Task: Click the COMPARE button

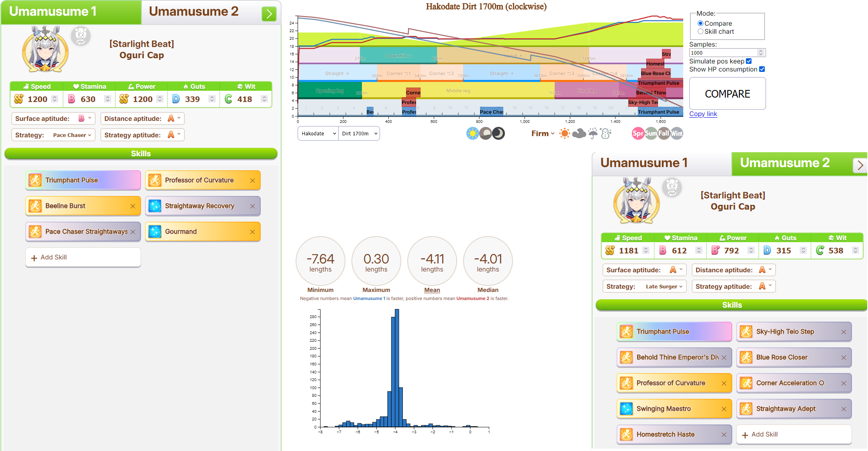Action: pos(727,94)
